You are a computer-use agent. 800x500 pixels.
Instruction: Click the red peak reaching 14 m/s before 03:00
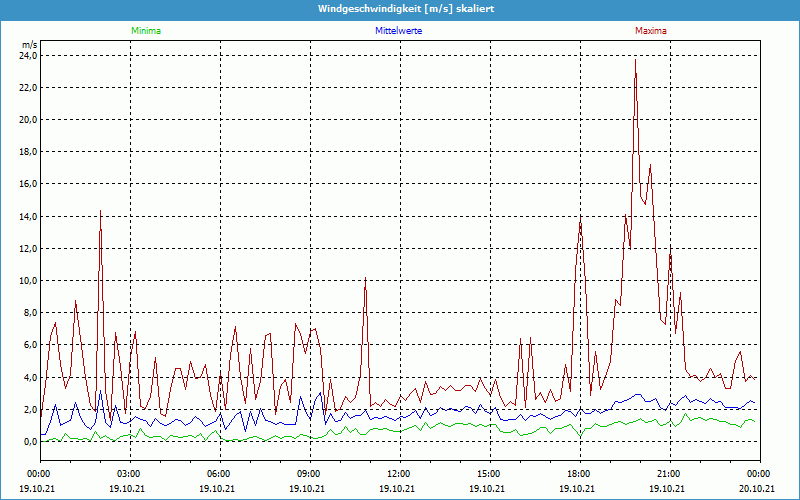coord(100,212)
